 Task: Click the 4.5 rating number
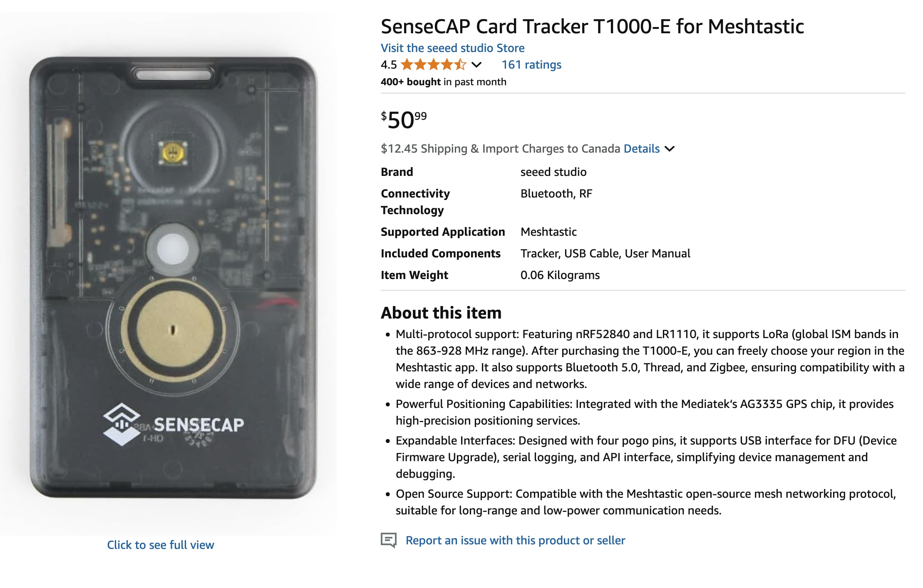(x=389, y=65)
